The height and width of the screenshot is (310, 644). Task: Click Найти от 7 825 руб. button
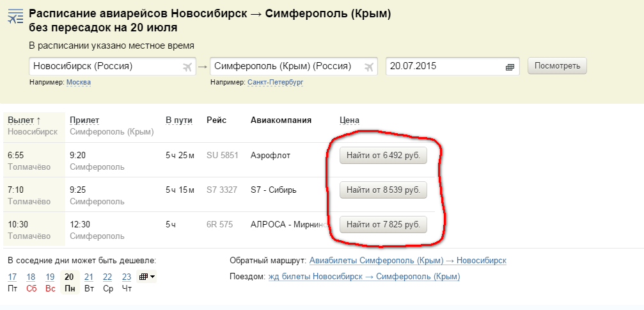tap(382, 224)
